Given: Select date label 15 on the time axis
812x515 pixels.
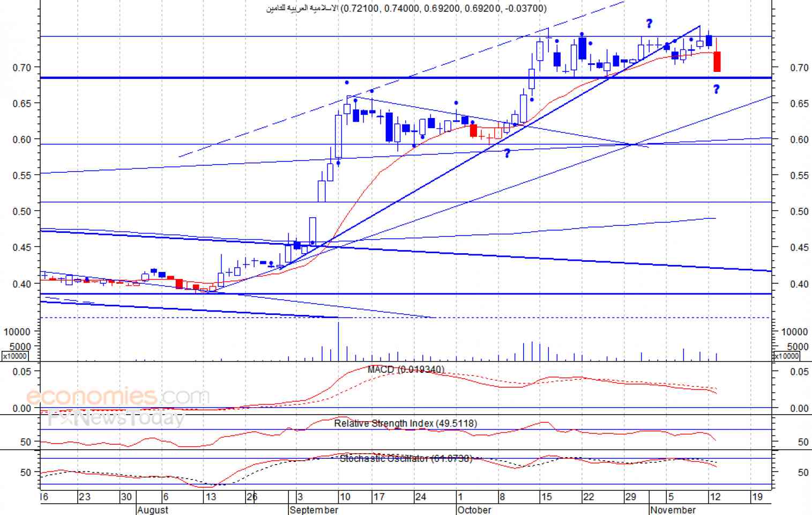Looking at the screenshot, I should click(x=546, y=497).
